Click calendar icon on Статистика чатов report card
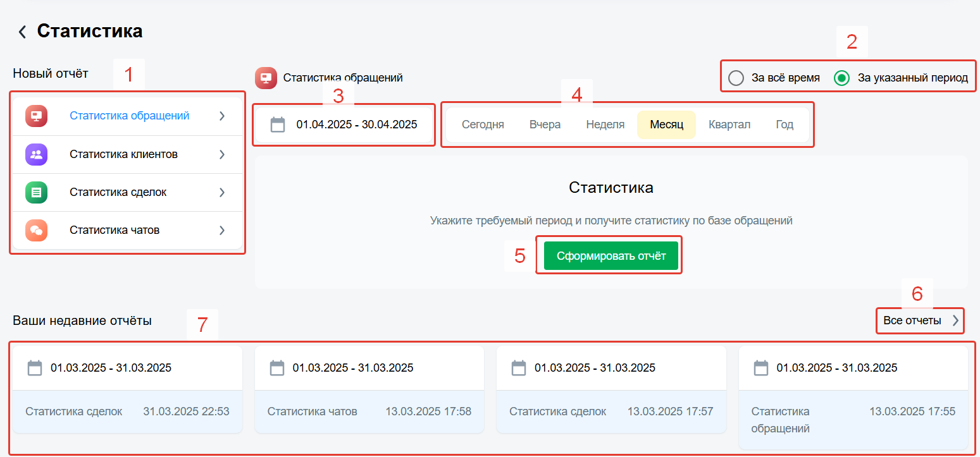Image resolution: width=980 pixels, height=457 pixels. pyautogui.click(x=276, y=368)
